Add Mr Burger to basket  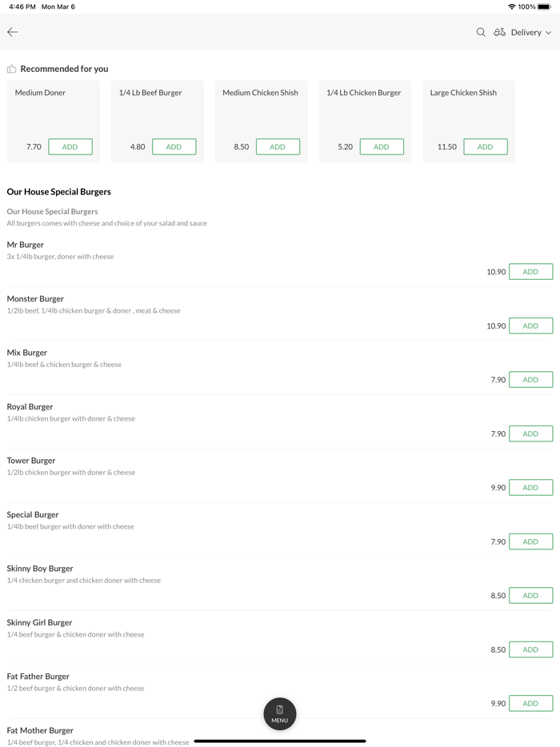[530, 272]
